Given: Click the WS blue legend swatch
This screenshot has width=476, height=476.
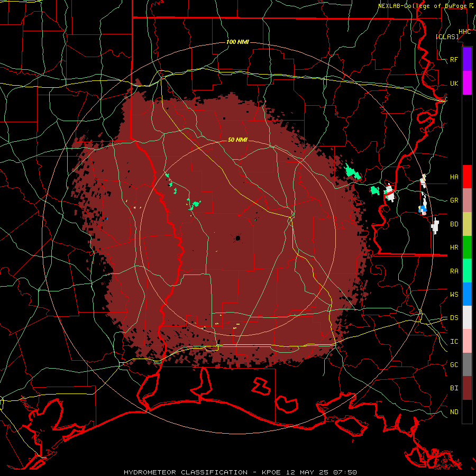Looking at the screenshot, I should point(467,294).
